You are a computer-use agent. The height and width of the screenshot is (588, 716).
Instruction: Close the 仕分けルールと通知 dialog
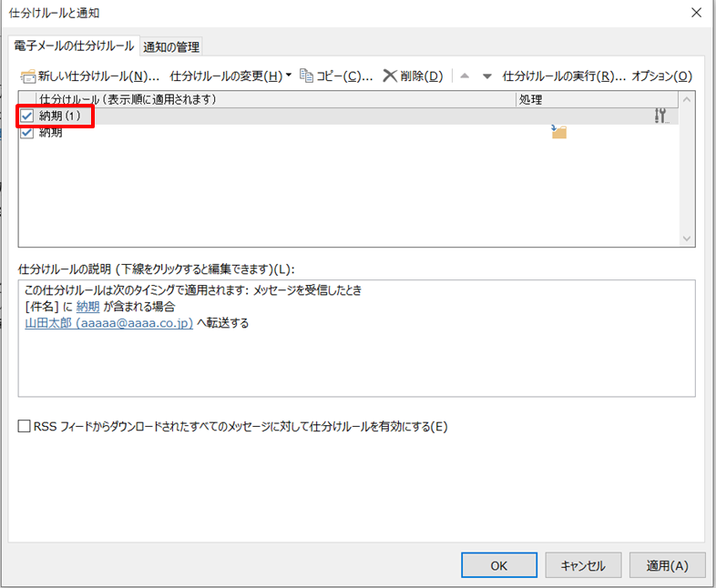[696, 13]
